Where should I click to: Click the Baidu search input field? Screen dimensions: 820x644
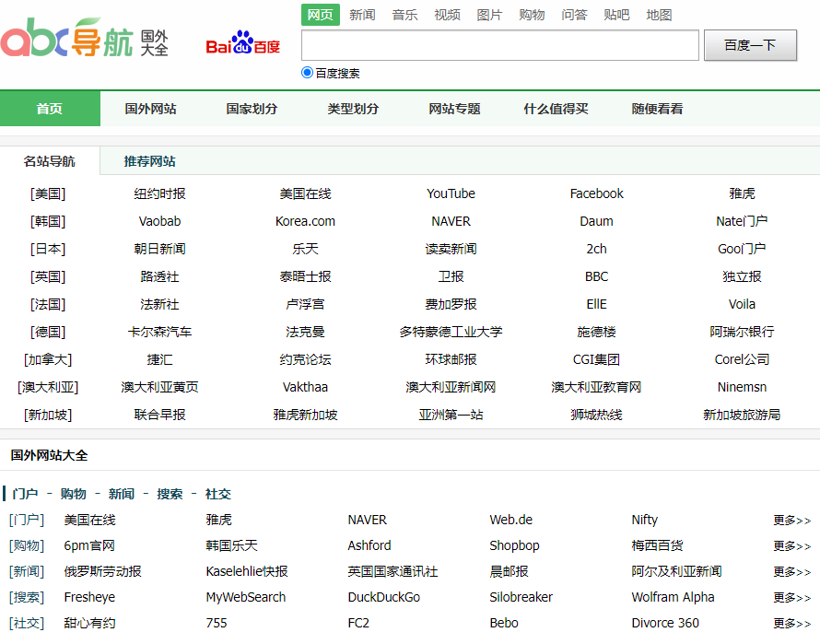pos(500,45)
